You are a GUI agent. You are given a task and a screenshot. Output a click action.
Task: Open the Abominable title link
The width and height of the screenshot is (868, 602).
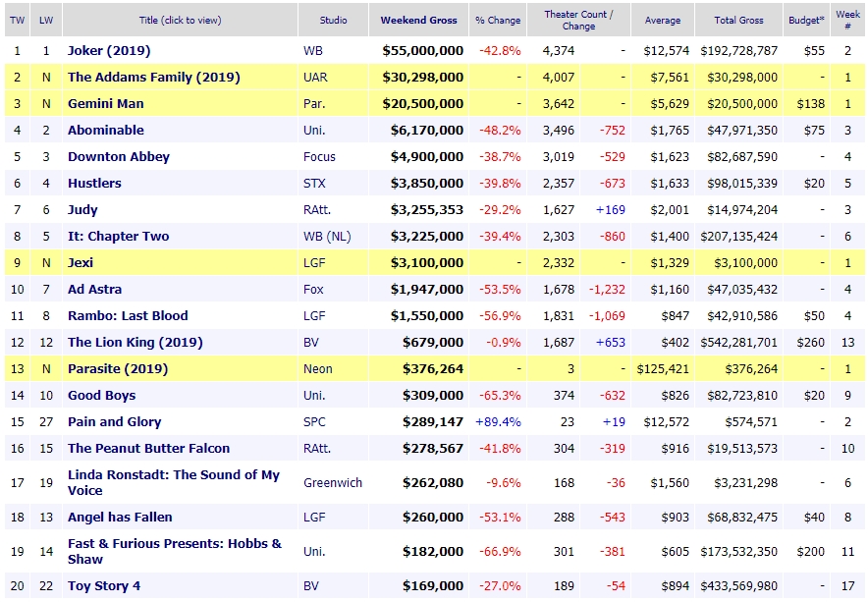point(106,131)
